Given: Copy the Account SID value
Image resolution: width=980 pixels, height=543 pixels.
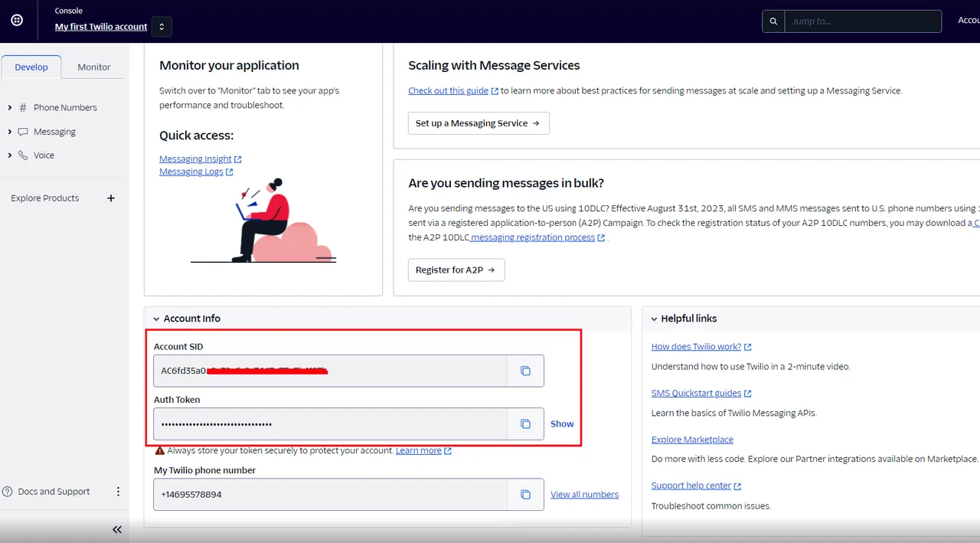Looking at the screenshot, I should pyautogui.click(x=525, y=371).
